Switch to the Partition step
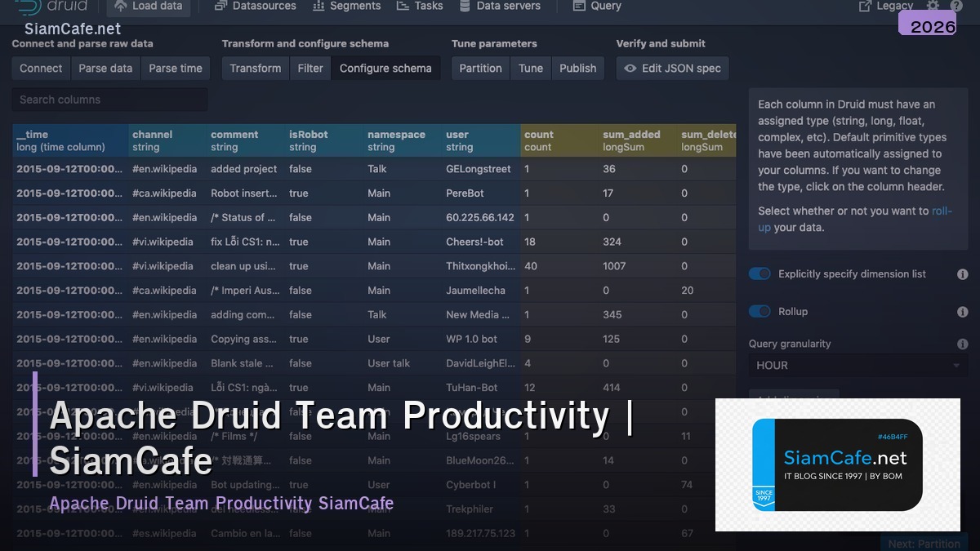Image resolution: width=980 pixels, height=551 pixels. tap(480, 69)
